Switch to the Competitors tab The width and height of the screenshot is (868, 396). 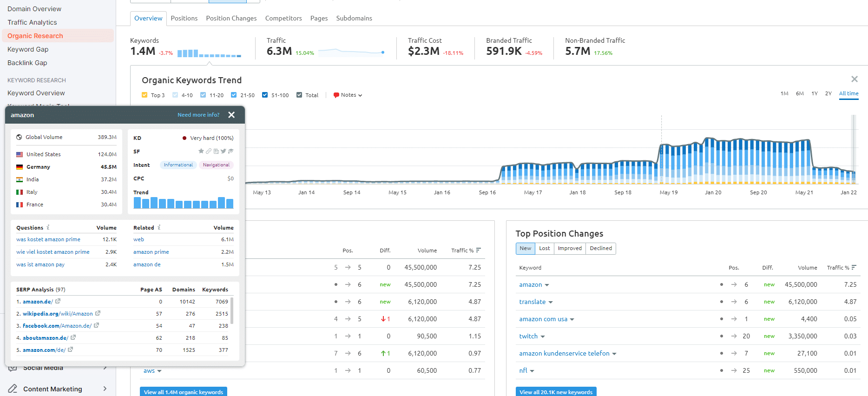(x=283, y=18)
